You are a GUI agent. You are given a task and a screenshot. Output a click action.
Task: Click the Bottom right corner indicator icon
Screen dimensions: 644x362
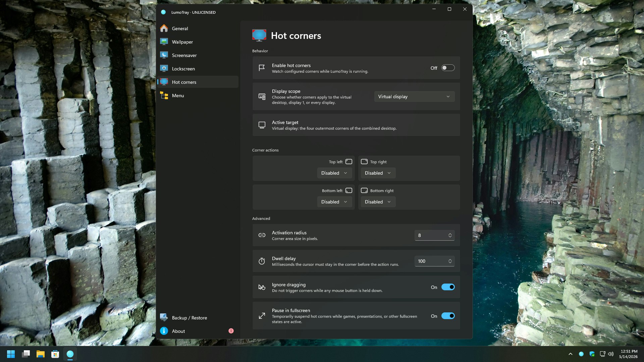pyautogui.click(x=364, y=190)
